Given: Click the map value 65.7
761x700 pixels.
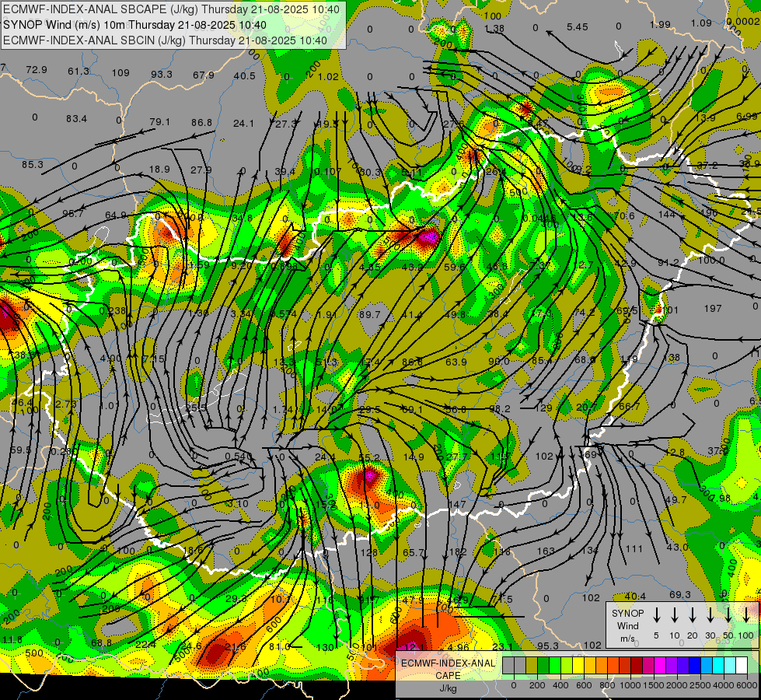Looking at the screenshot, I should (414, 552).
